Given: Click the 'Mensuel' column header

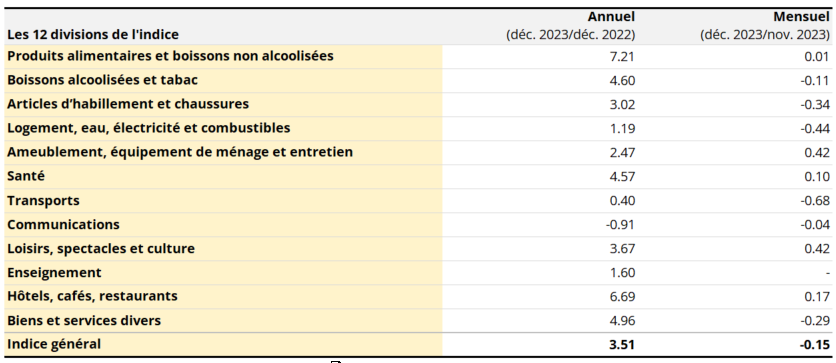Looking at the screenshot, I should pos(802,17).
